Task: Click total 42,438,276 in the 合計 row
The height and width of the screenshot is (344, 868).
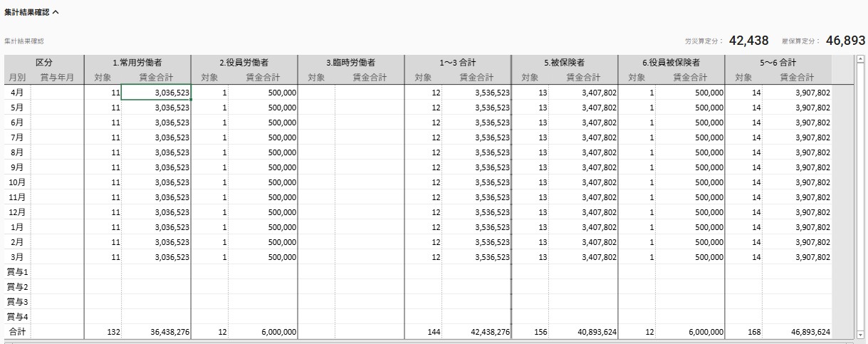Action: tap(476, 332)
